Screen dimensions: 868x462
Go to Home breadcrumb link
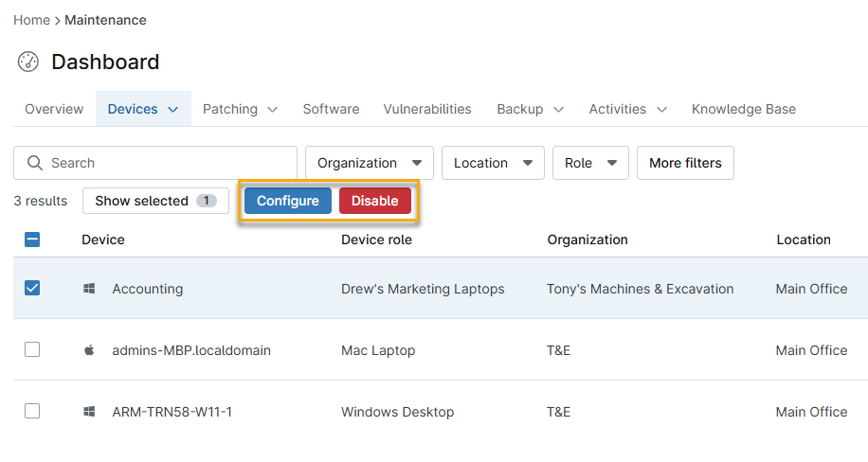(x=31, y=20)
